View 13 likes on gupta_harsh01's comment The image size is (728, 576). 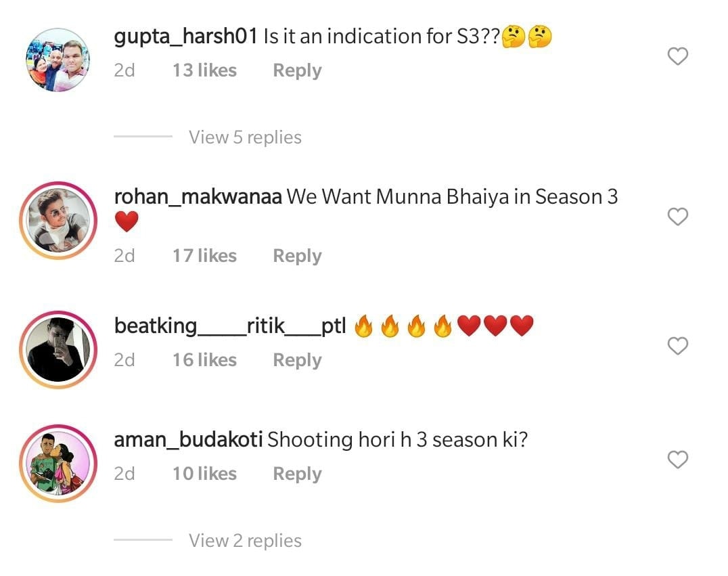(205, 70)
